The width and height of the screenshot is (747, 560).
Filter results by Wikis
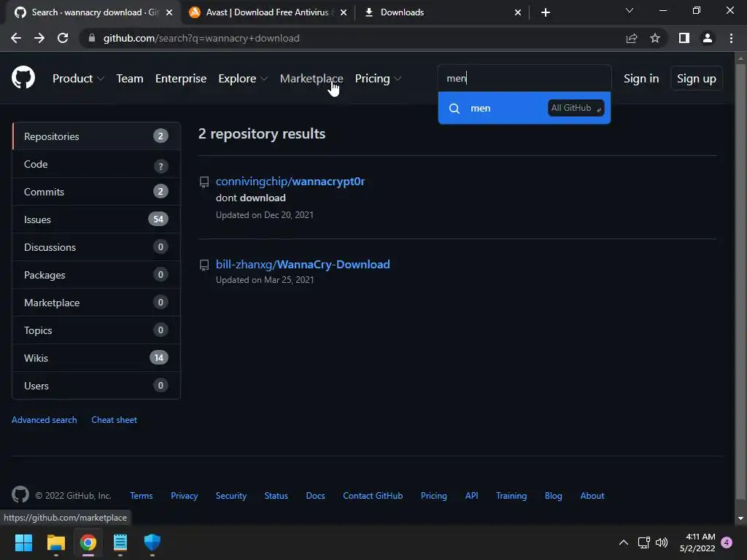pyautogui.click(x=96, y=357)
